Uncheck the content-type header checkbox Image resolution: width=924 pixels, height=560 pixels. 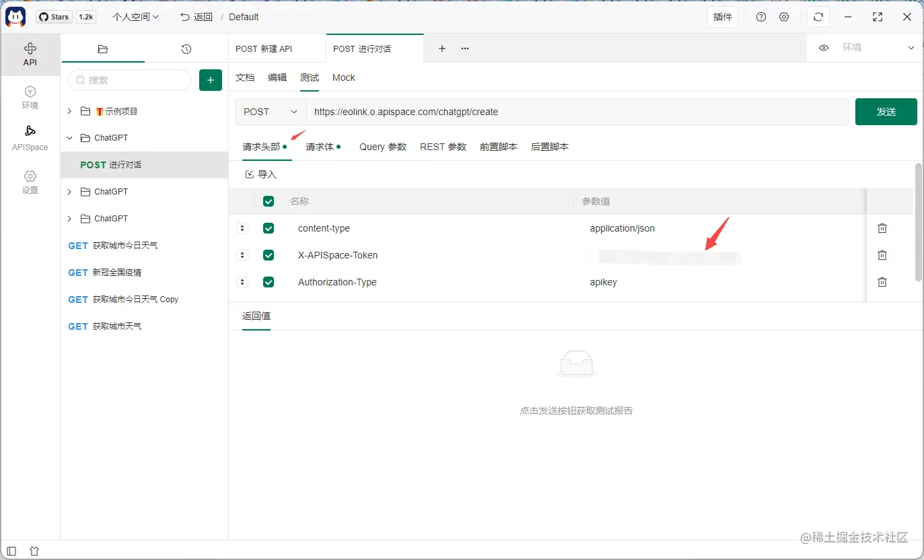(x=269, y=228)
